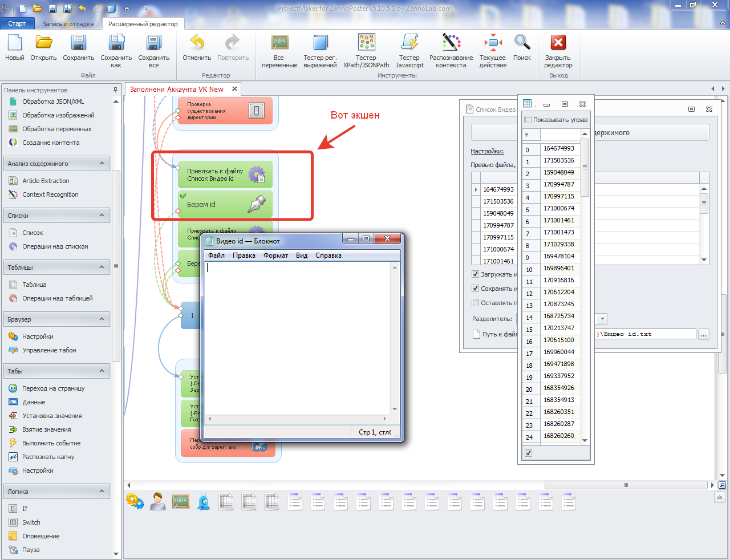Click the file path input field
Image resolution: width=730 pixels, height=560 pixels.
[644, 334]
